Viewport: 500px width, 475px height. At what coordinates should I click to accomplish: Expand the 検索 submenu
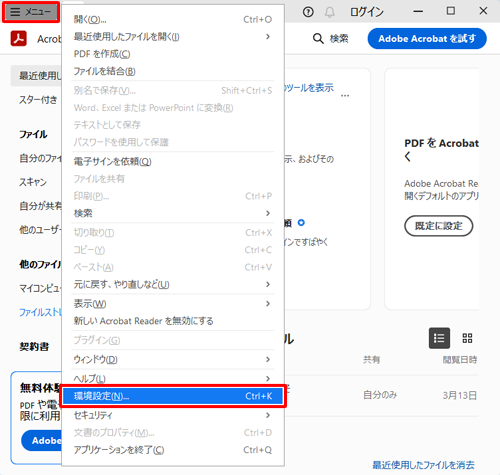click(x=173, y=213)
